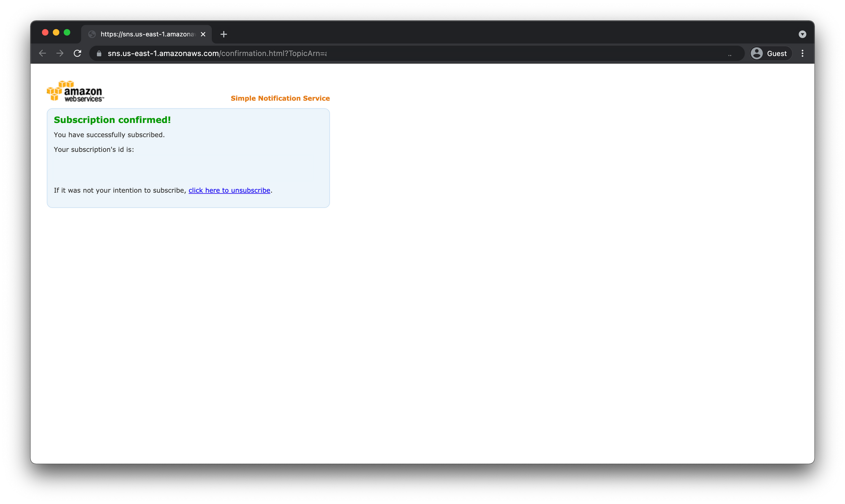This screenshot has height=504, width=845.
Task: Select the sns.us-east-1.amazonaws tab
Action: [147, 34]
